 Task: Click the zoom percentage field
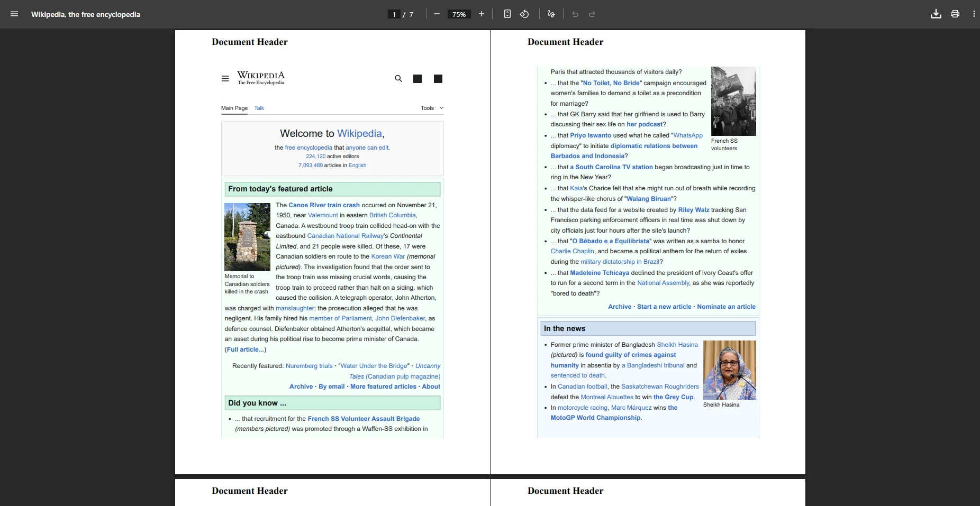[x=459, y=14]
